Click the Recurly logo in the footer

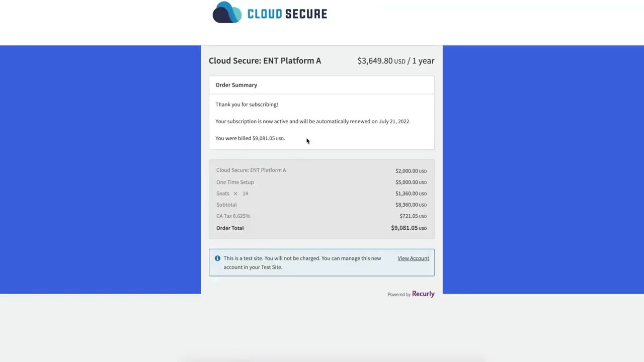423,294
